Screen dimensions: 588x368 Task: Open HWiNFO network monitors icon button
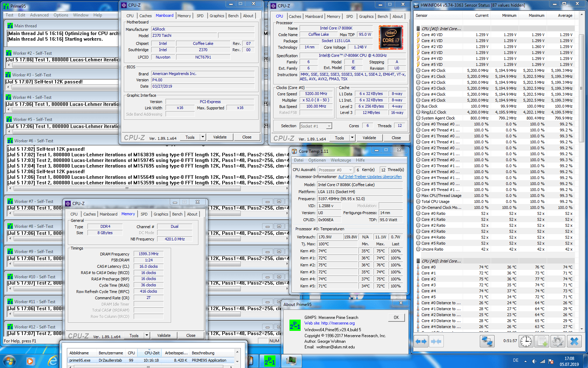pos(487,341)
